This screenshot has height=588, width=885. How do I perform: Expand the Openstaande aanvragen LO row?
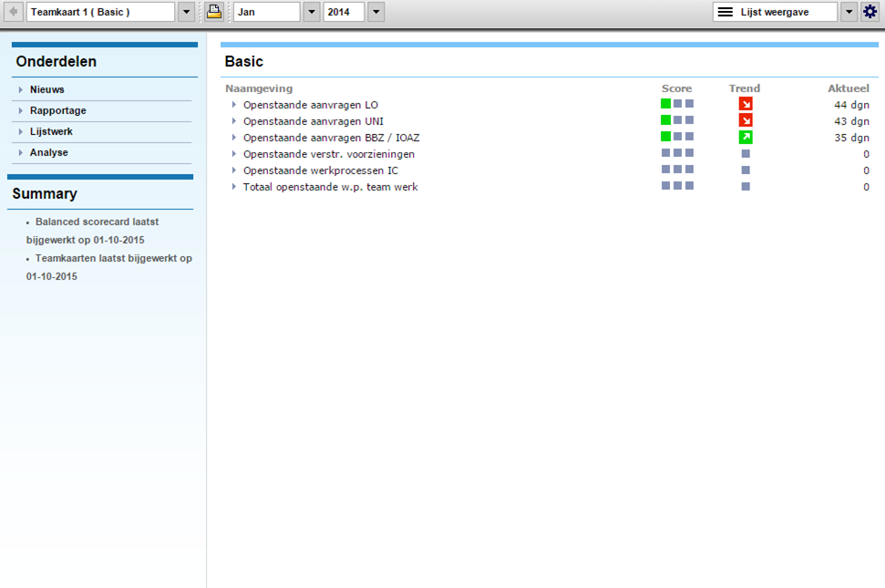coord(234,105)
